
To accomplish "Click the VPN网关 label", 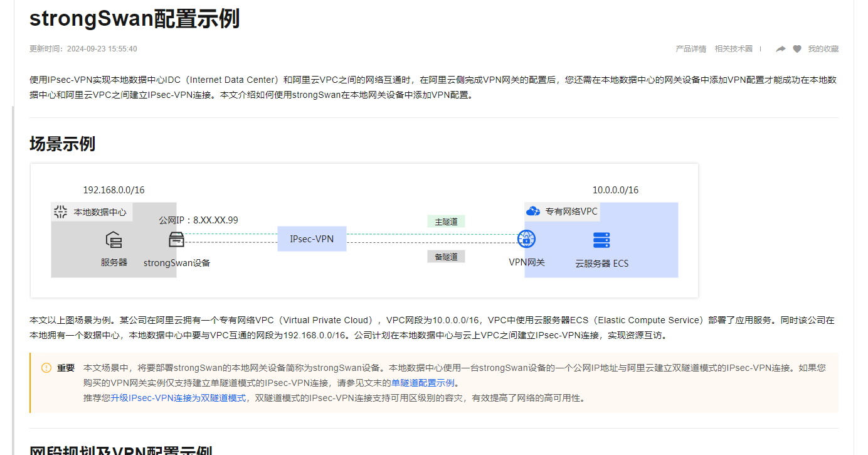I will click(527, 262).
